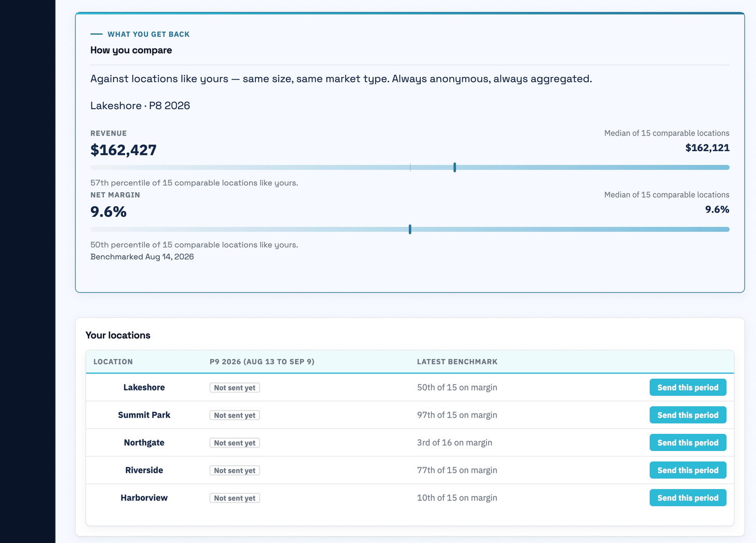Viewport: 756px width, 543px height.
Task: Click '97th of 15 on margin' benchmark
Action: pos(457,415)
